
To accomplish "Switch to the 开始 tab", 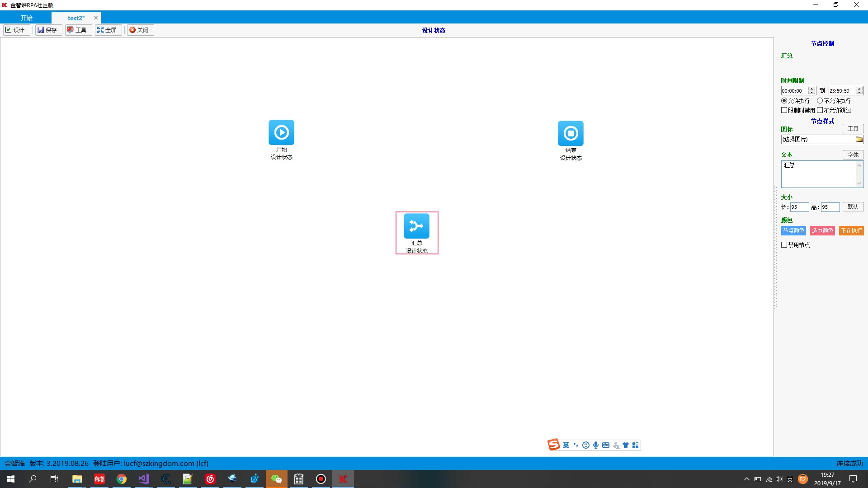I will pos(26,18).
